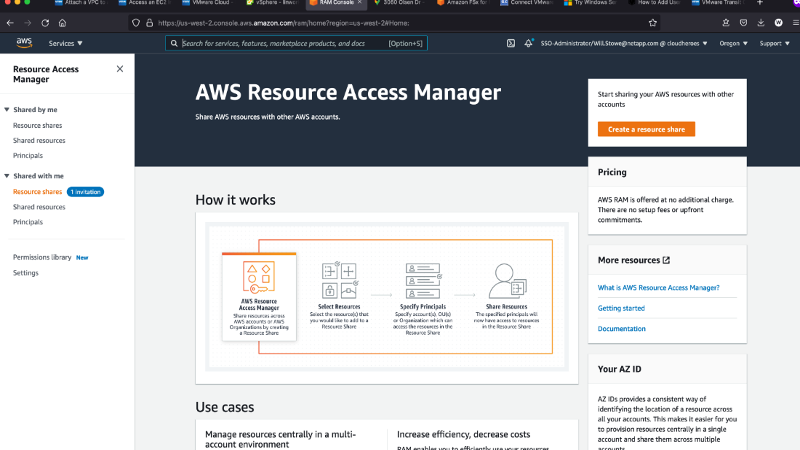Image resolution: width=800 pixels, height=450 pixels.
Task: Open Resource shares under Shared by me
Action: point(38,126)
